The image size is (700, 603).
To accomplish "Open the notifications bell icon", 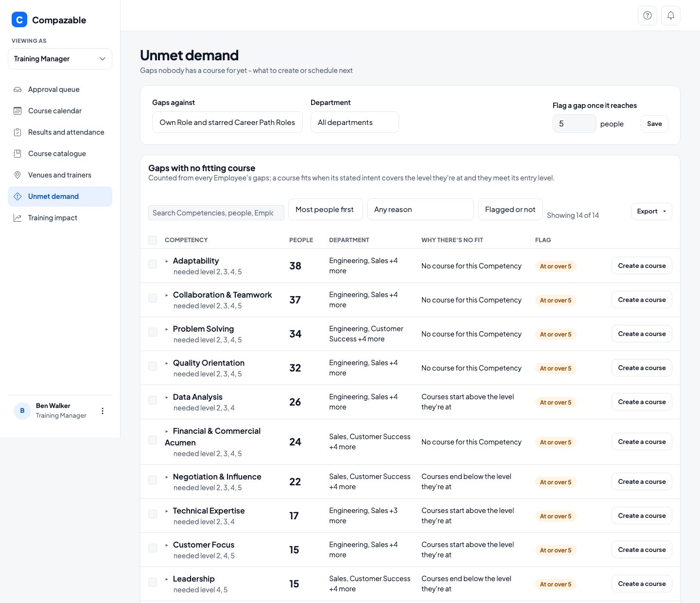I will (671, 16).
